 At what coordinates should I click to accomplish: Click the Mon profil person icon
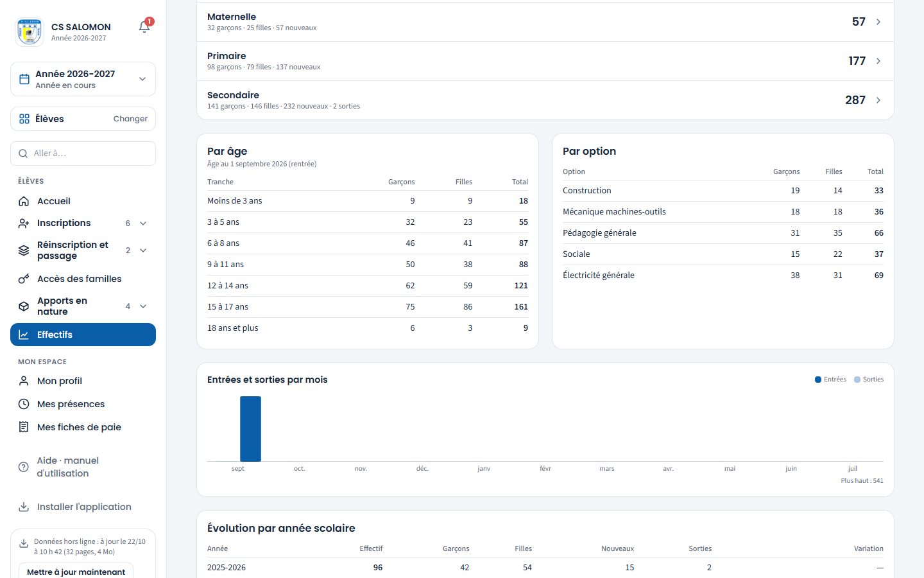tap(24, 381)
